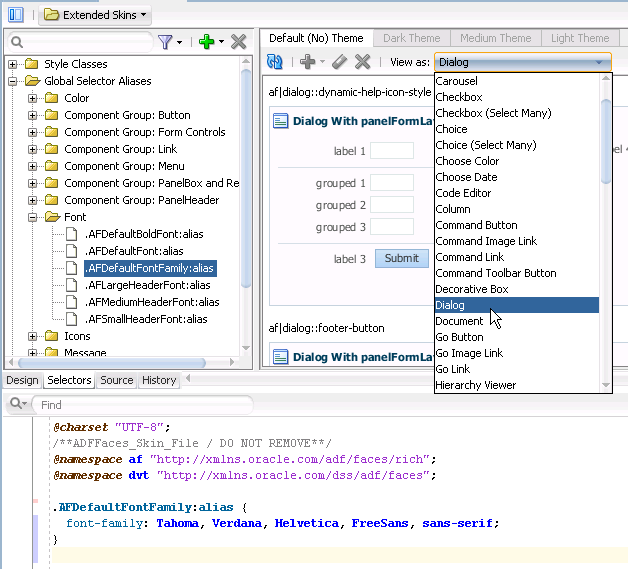Switch to the Source tab
Image resolution: width=628 pixels, height=569 pixels.
click(x=117, y=380)
